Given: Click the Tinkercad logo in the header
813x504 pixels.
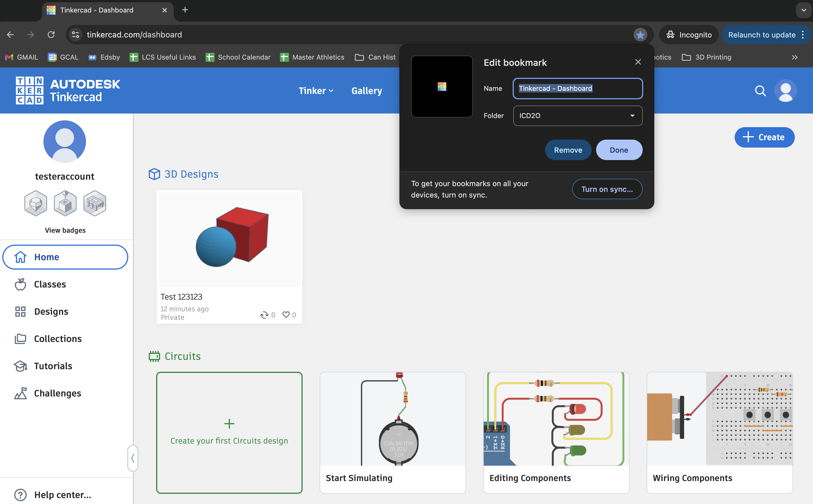Looking at the screenshot, I should (x=68, y=91).
